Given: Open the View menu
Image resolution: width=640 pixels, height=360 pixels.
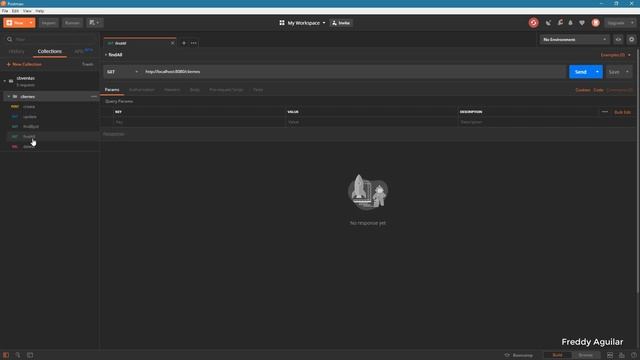Looking at the screenshot, I should (x=27, y=11).
